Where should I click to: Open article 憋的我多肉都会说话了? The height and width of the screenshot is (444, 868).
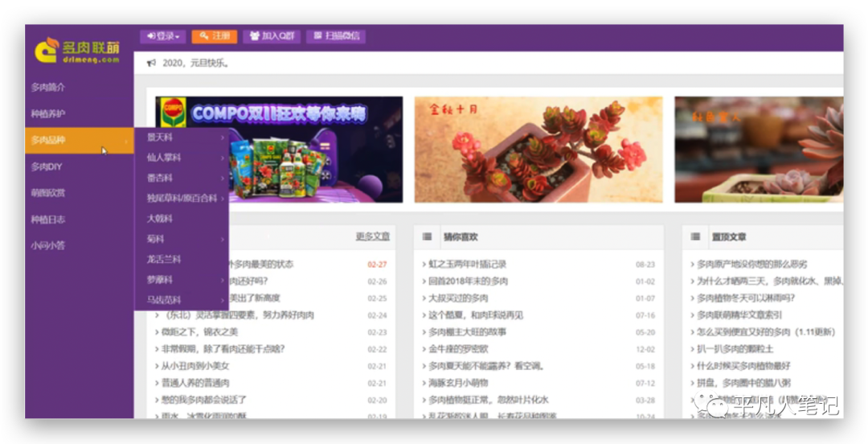[x=203, y=400]
